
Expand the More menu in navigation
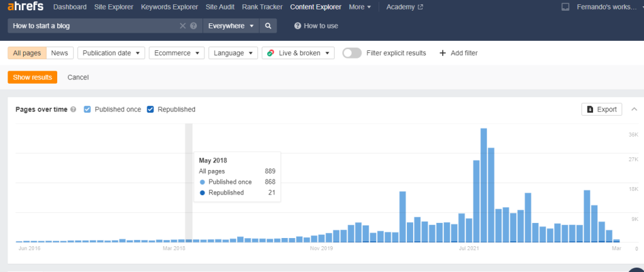click(x=360, y=7)
